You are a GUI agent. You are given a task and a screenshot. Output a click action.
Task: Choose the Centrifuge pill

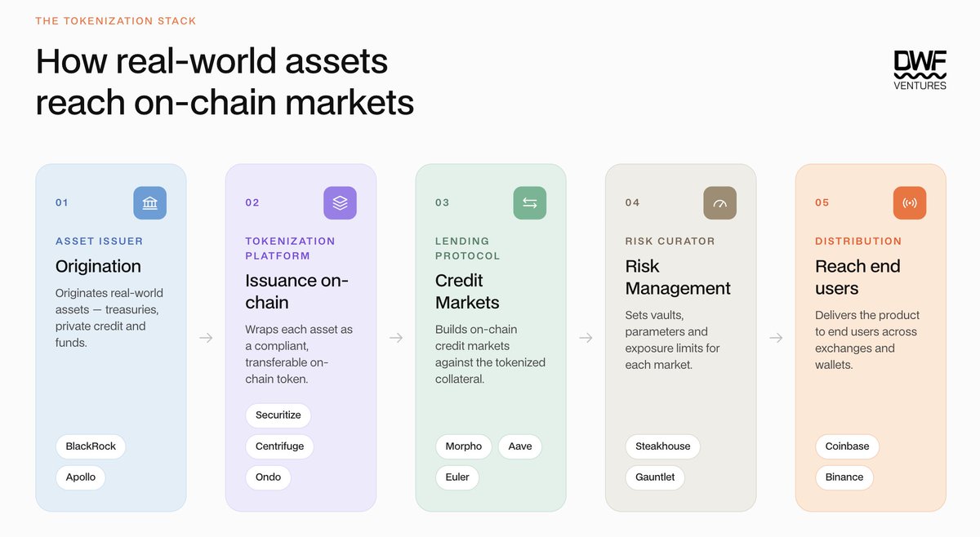coord(280,446)
